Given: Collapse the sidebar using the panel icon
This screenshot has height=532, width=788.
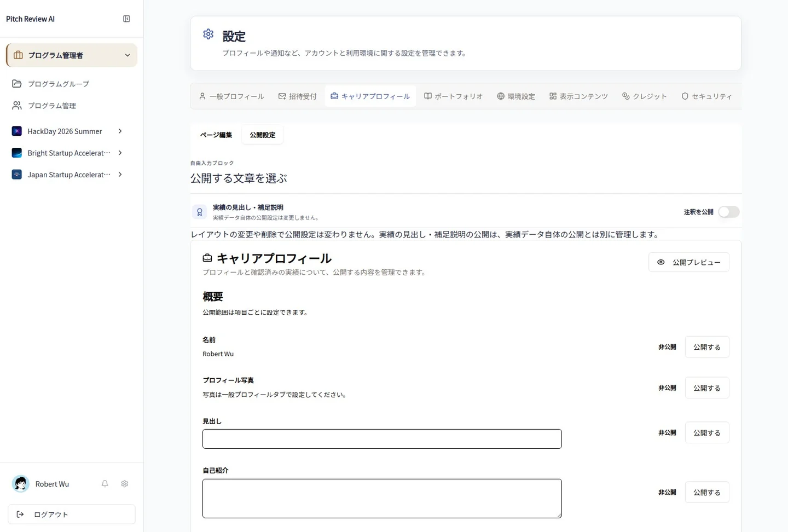Looking at the screenshot, I should click(x=126, y=19).
